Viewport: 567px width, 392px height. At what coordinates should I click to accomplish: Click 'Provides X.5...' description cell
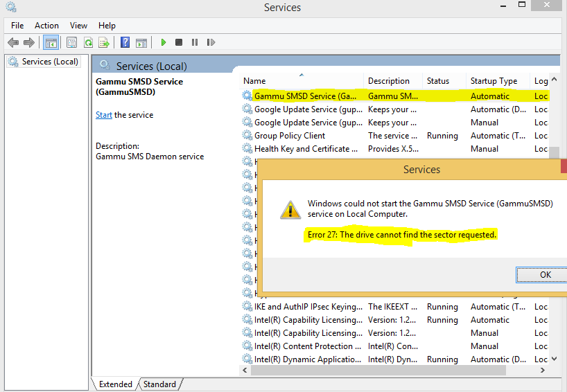tap(394, 149)
